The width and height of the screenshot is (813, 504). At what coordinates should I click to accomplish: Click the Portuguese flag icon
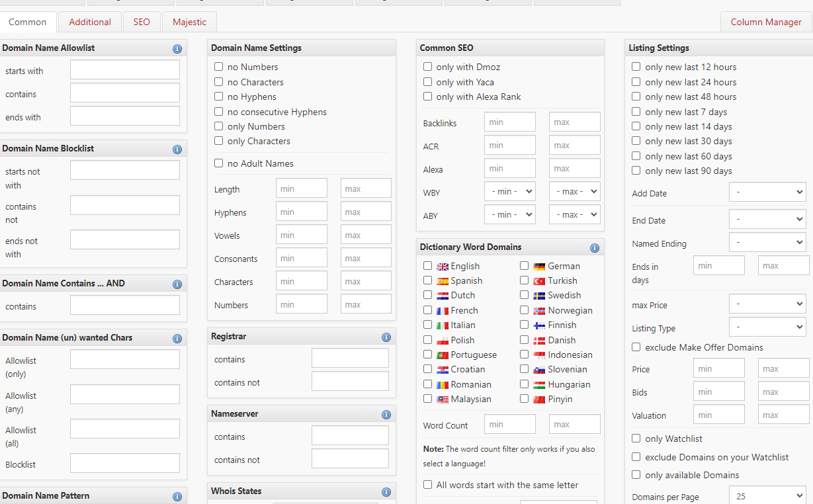tap(443, 355)
